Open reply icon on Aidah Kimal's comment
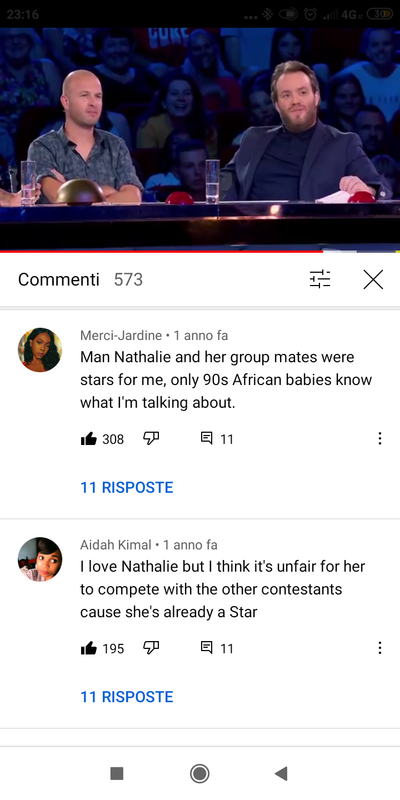 tap(207, 648)
